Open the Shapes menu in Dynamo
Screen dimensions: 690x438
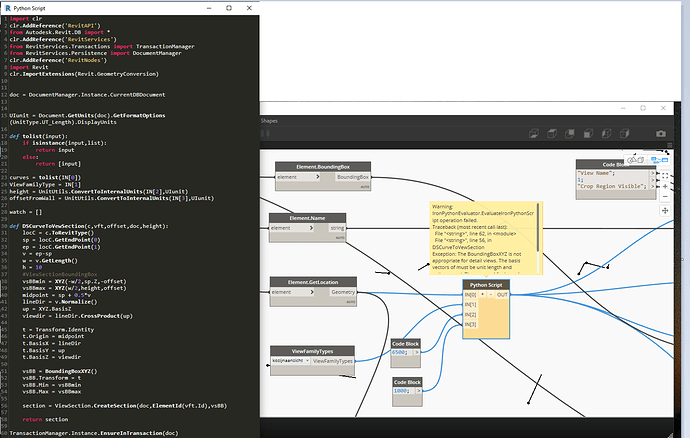pos(269,121)
